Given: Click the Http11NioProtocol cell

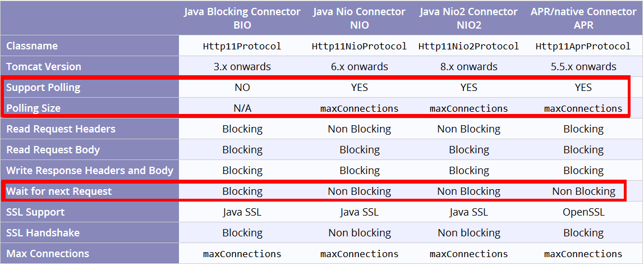Looking at the screenshot, I should point(359,46).
